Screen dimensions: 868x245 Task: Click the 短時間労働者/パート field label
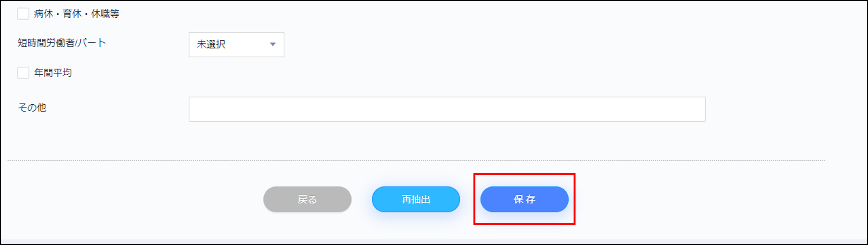tap(62, 43)
